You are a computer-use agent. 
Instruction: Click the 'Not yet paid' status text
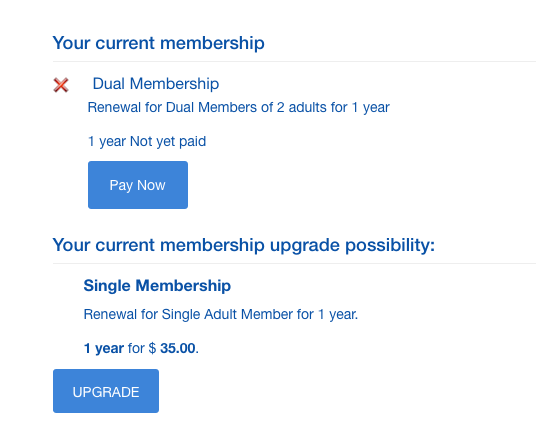[x=168, y=142]
